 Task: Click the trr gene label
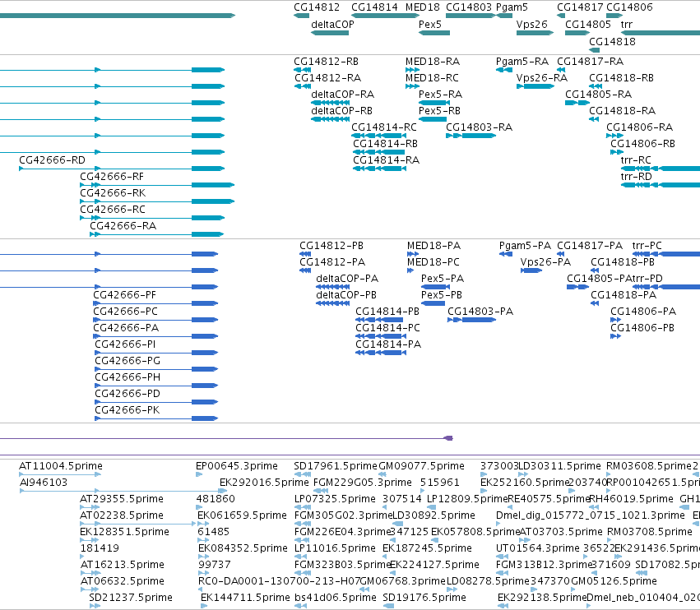626,25
